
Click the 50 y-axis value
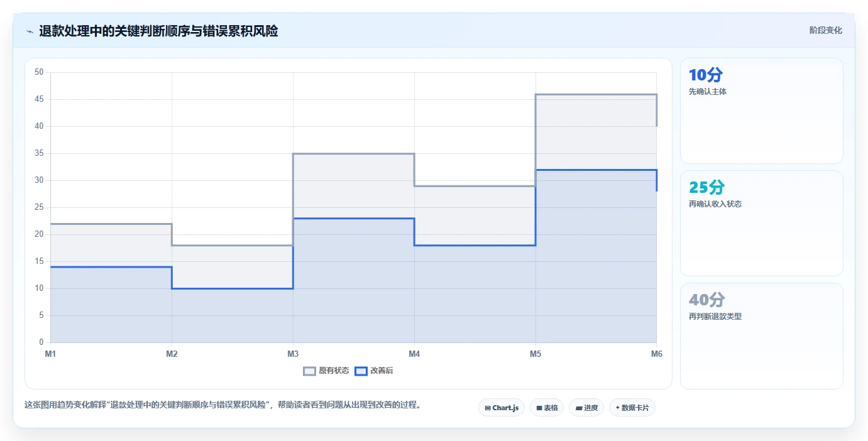point(39,72)
